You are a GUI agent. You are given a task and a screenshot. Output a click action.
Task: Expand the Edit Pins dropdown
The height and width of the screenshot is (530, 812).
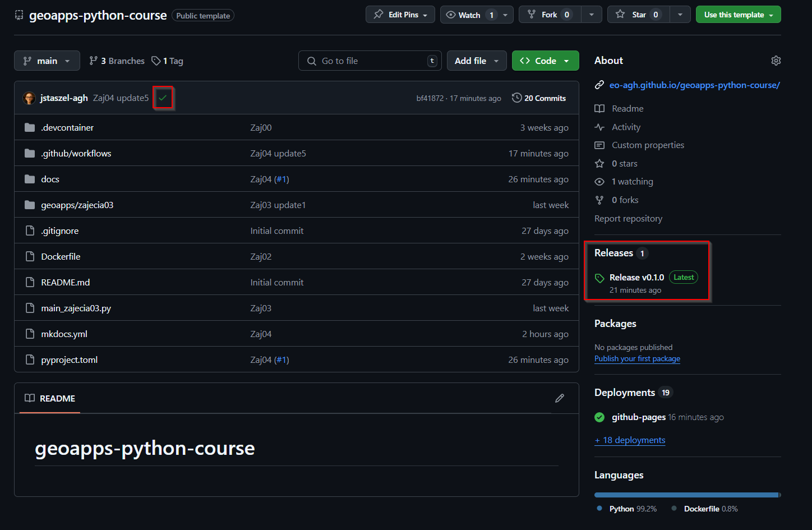pos(400,15)
